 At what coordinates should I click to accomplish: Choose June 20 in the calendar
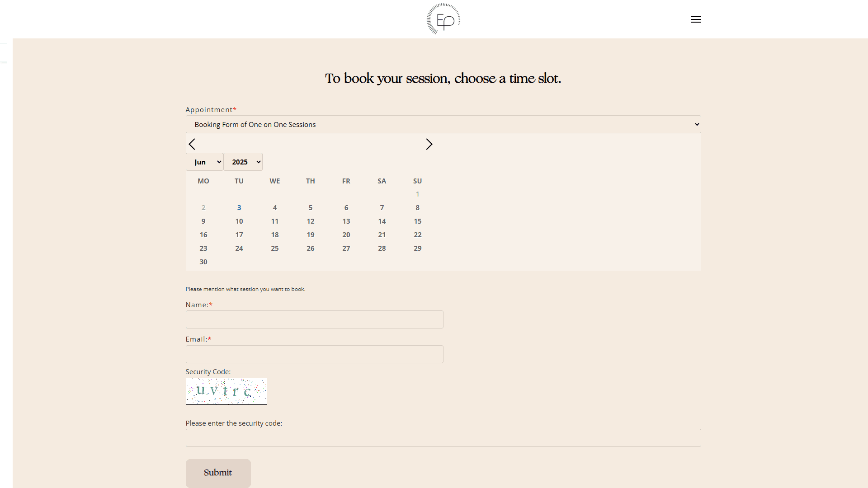[x=346, y=235]
